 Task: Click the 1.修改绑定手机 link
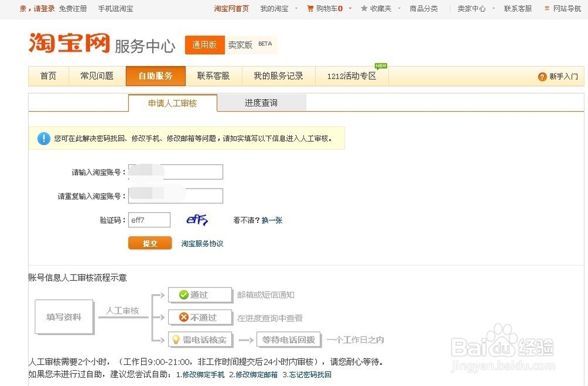click(201, 374)
